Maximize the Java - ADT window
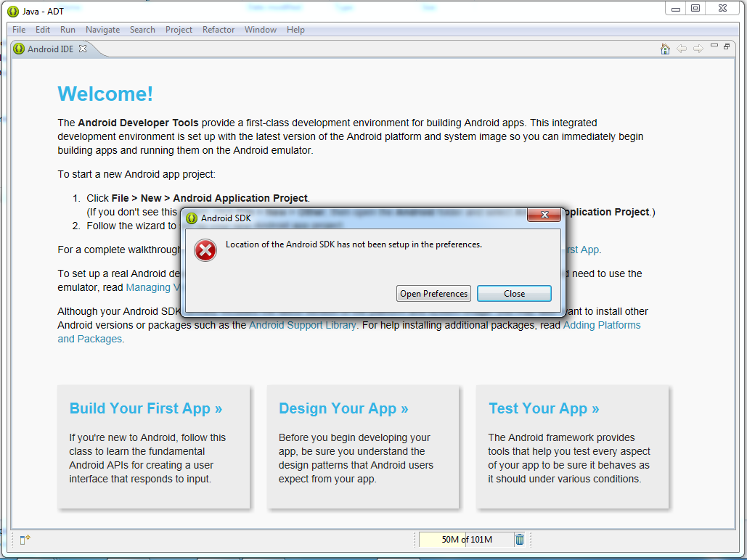Image resolution: width=747 pixels, height=560 pixels. click(695, 9)
